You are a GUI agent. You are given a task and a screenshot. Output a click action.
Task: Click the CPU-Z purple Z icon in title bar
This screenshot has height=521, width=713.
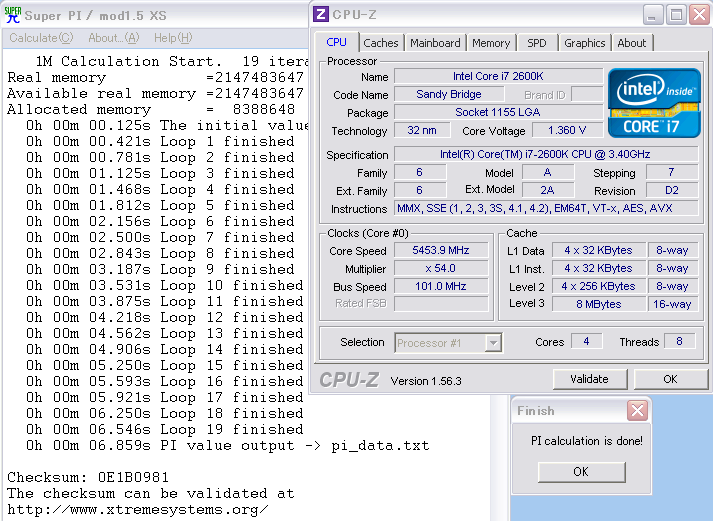pyautogui.click(x=321, y=14)
